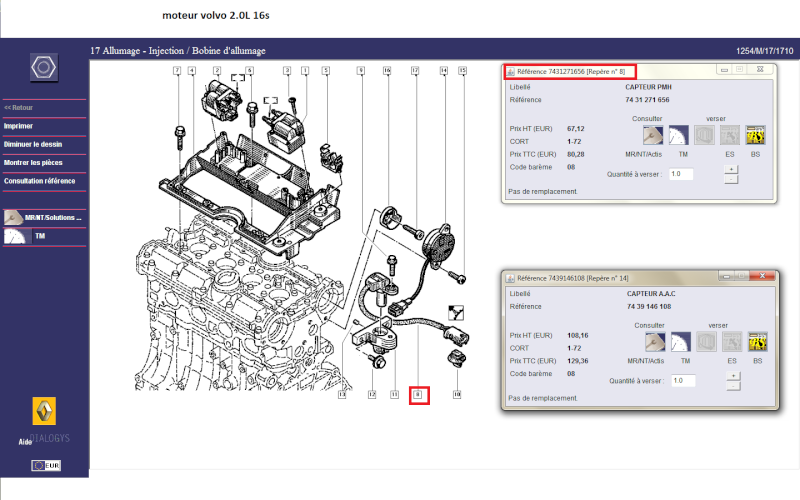Select part label 14 on diagram
800x500 pixels.
pos(444,70)
